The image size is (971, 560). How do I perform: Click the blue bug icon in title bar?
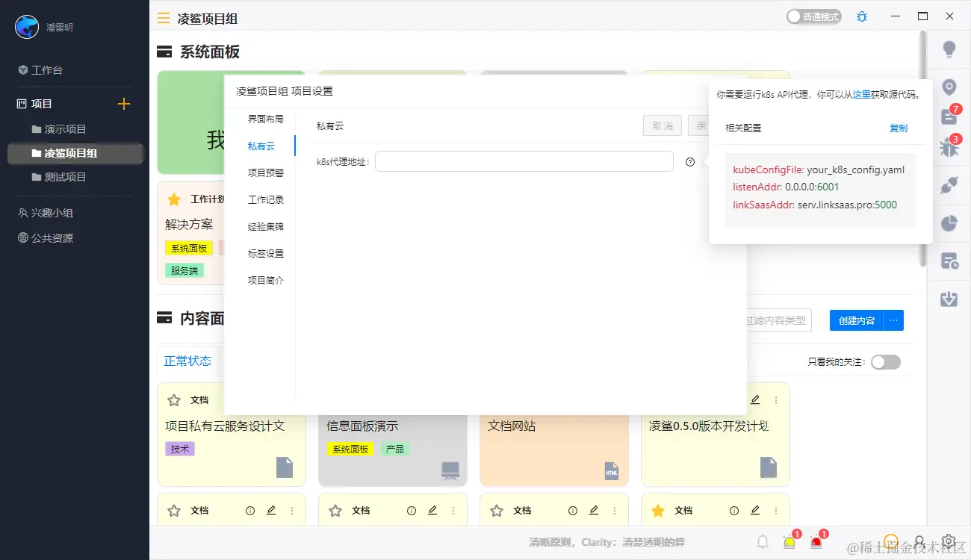coord(862,16)
